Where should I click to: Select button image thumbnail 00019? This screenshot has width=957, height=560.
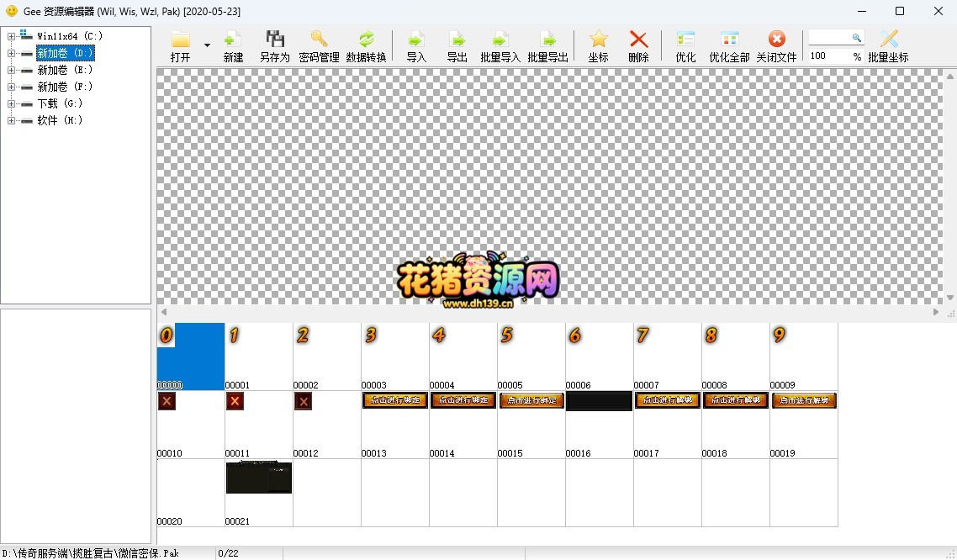tap(804, 425)
